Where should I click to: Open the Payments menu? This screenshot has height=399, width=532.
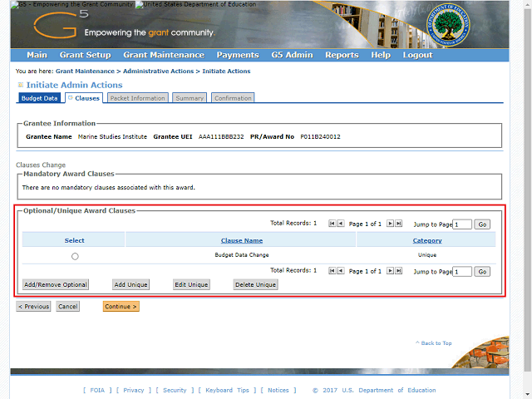[238, 55]
